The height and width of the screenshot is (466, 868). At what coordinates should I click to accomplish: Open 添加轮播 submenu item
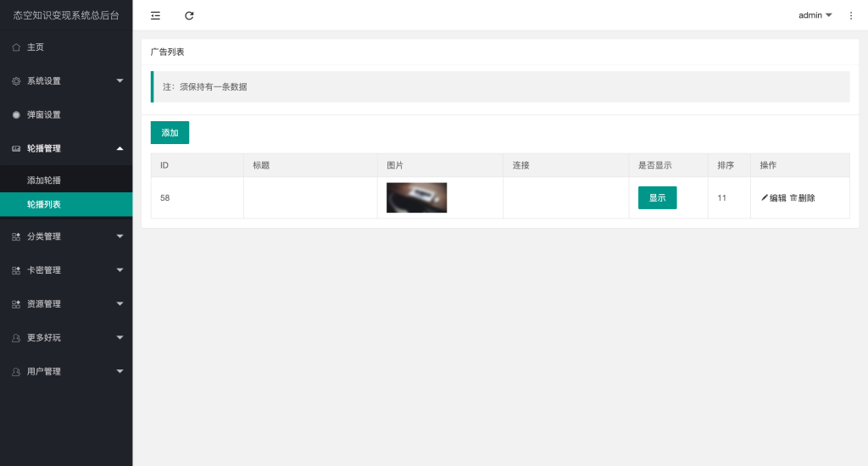tap(44, 180)
